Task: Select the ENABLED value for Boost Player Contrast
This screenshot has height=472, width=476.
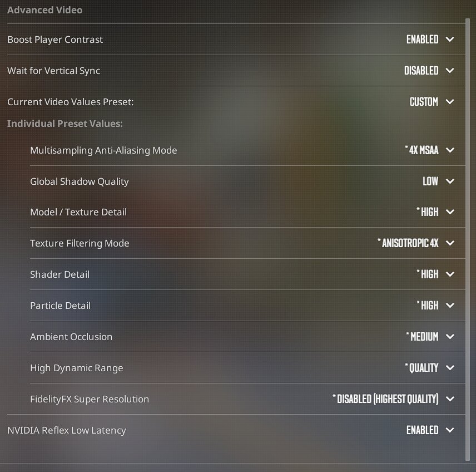Action: point(422,40)
